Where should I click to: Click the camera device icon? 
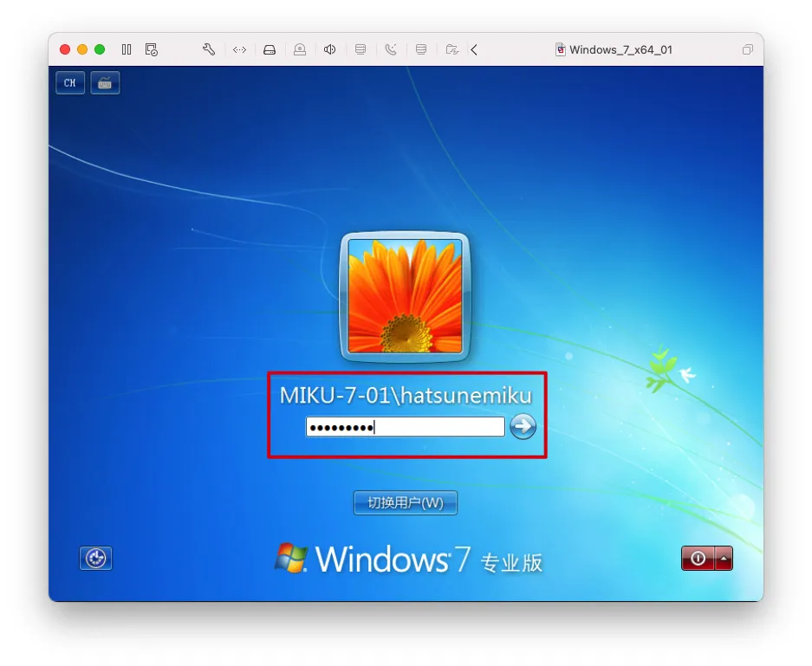pos(299,49)
